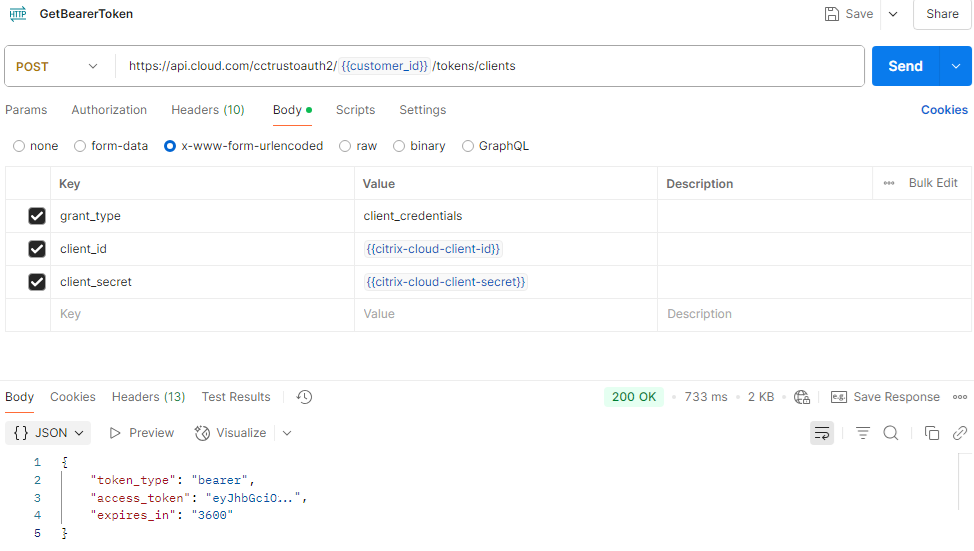Viewport: 974px width, 551px height.
Task: Open response history clock icon
Action: (x=305, y=397)
